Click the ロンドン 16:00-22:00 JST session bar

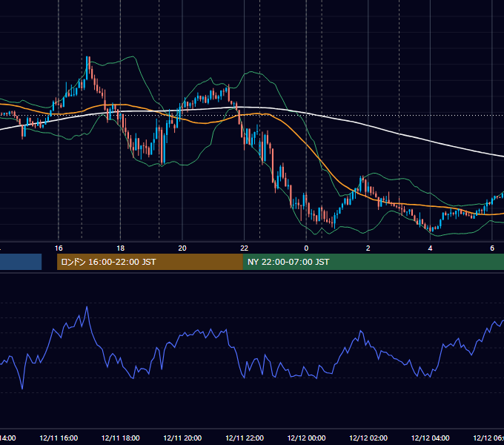[x=150, y=262]
